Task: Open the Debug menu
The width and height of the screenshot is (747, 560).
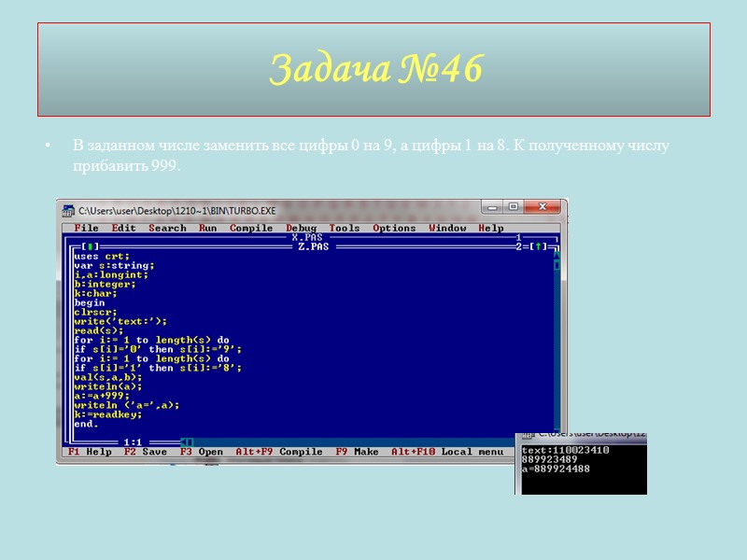Action: tap(301, 228)
